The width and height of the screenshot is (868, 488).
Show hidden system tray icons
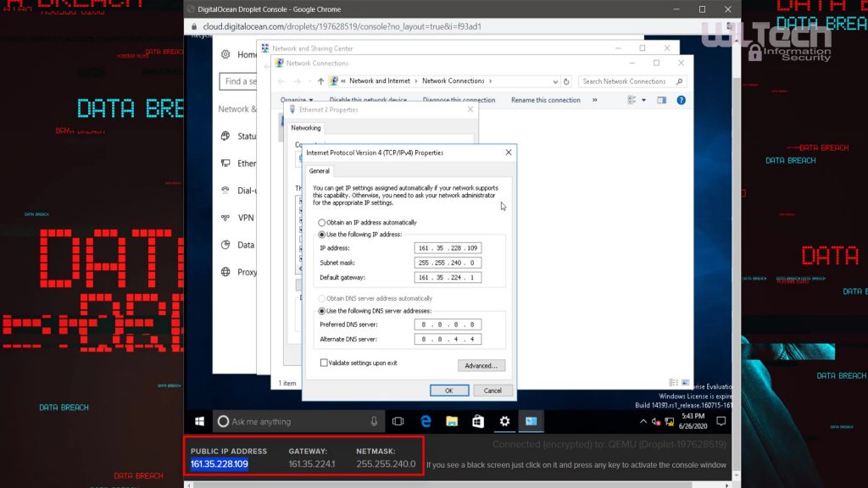click(x=643, y=422)
